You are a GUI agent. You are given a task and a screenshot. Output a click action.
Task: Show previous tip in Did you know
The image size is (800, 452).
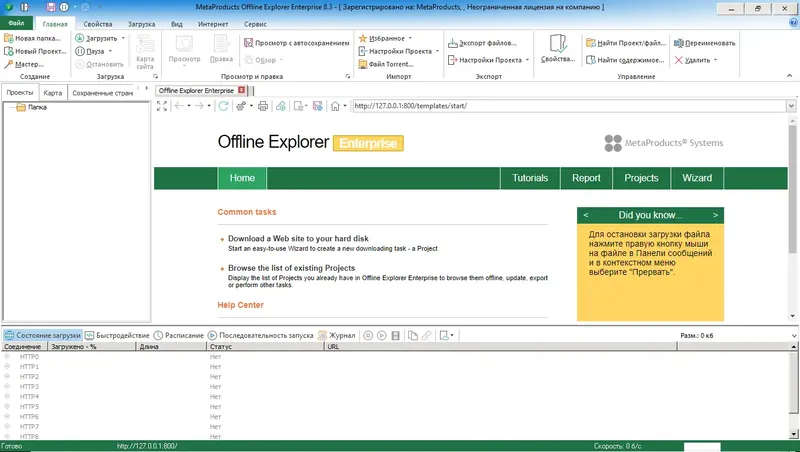click(586, 215)
